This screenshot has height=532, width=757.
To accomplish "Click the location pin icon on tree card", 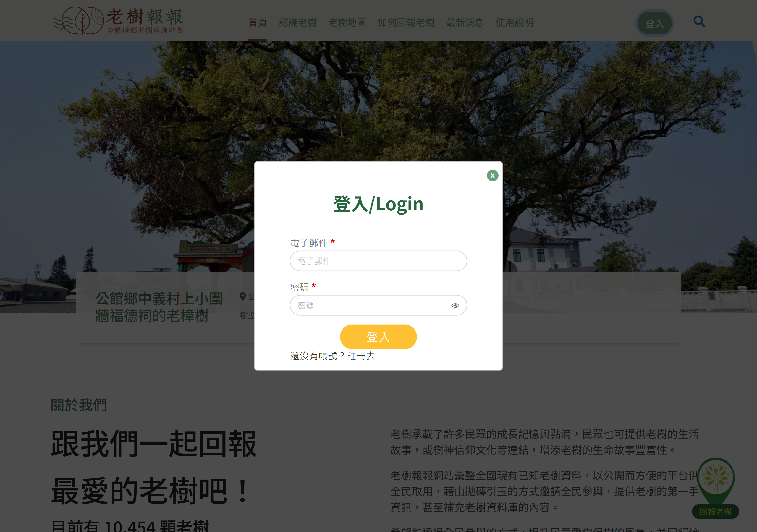I will pyautogui.click(x=243, y=297).
